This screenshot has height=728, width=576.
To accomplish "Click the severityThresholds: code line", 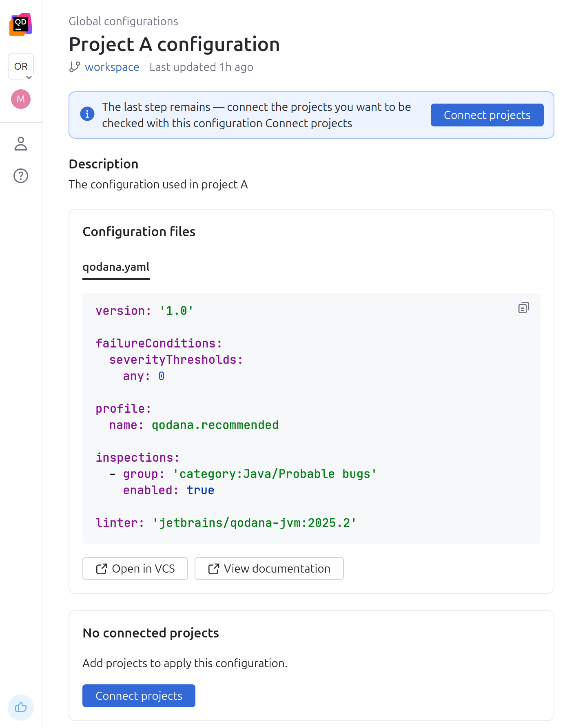I will click(x=176, y=360).
